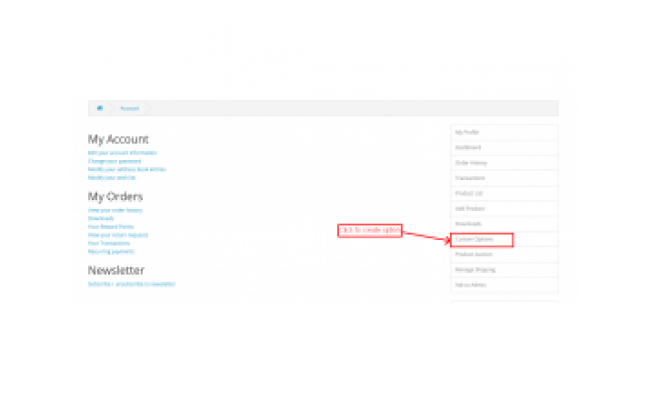Select Manage Shipping in the sidebar menu
The image size is (650, 400).
click(x=504, y=270)
